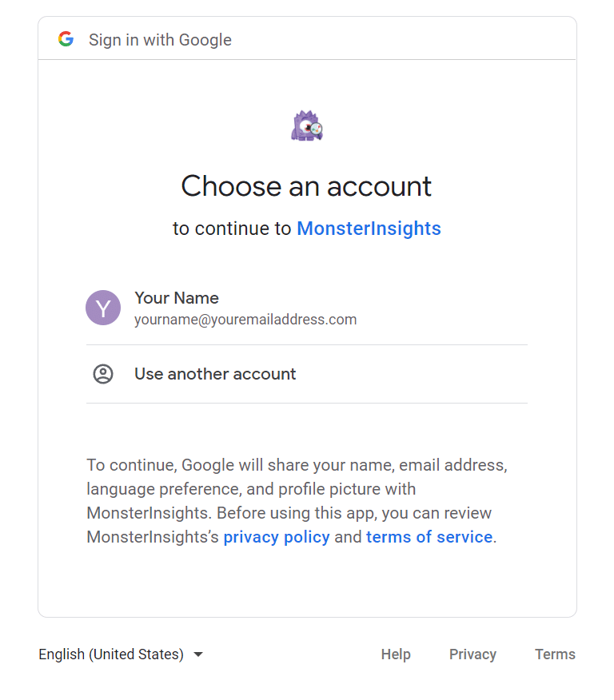Choose Use another account

pos(215,374)
